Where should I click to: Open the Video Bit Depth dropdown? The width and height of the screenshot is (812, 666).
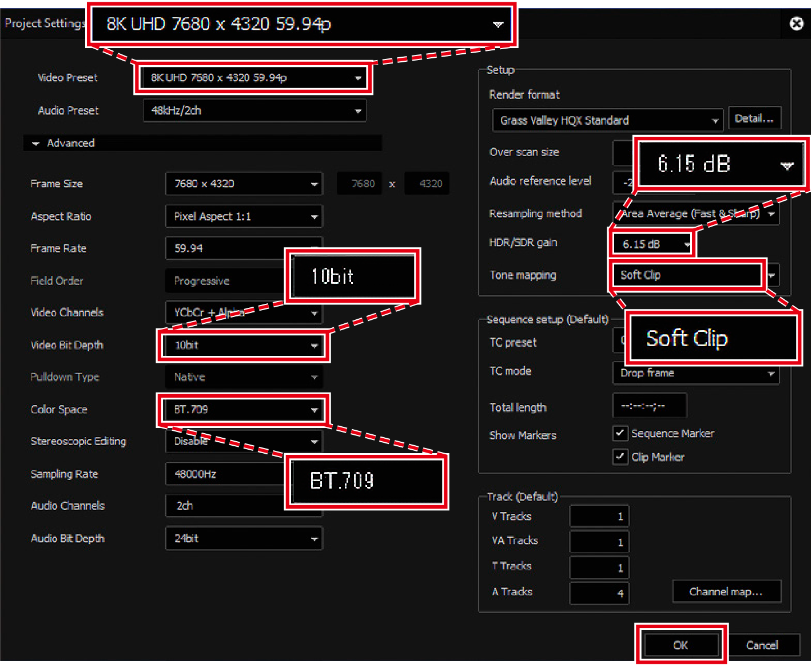[244, 346]
